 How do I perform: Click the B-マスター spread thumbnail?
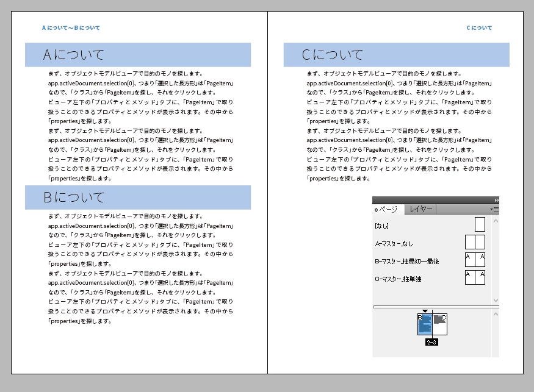pyautogui.click(x=475, y=260)
